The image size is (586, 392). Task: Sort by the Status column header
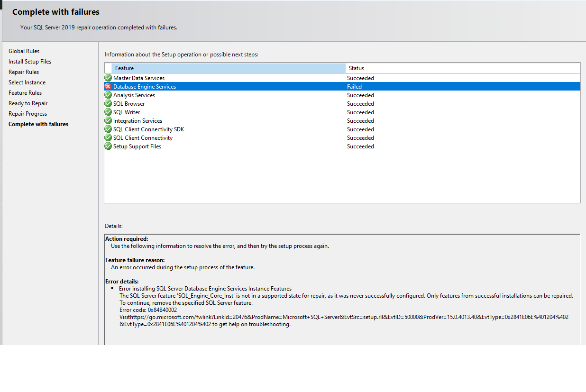[x=463, y=68]
